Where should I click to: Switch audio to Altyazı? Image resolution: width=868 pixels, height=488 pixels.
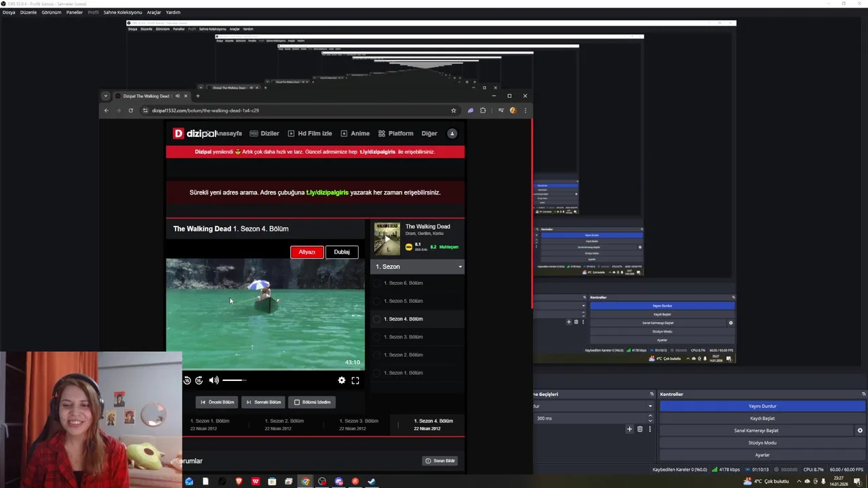pyautogui.click(x=307, y=252)
